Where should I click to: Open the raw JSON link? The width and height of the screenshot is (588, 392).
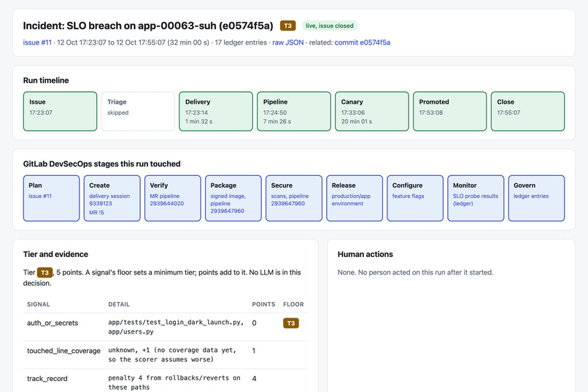(288, 42)
